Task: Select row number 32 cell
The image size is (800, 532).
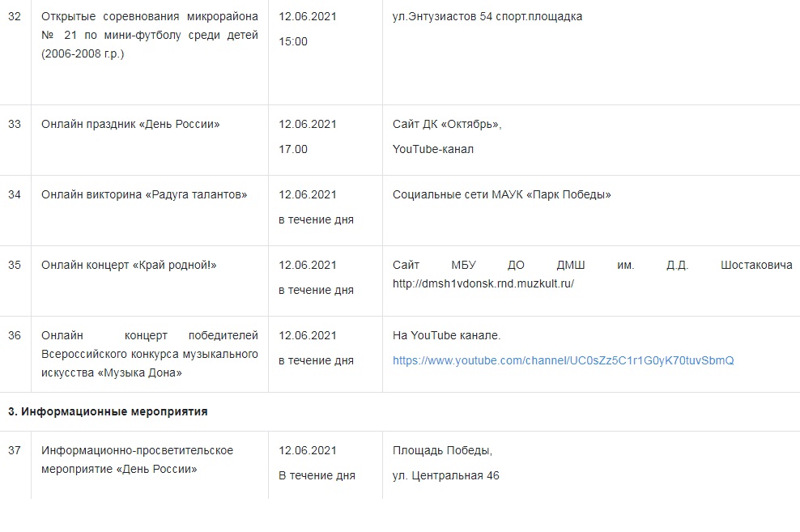Action: [15, 16]
